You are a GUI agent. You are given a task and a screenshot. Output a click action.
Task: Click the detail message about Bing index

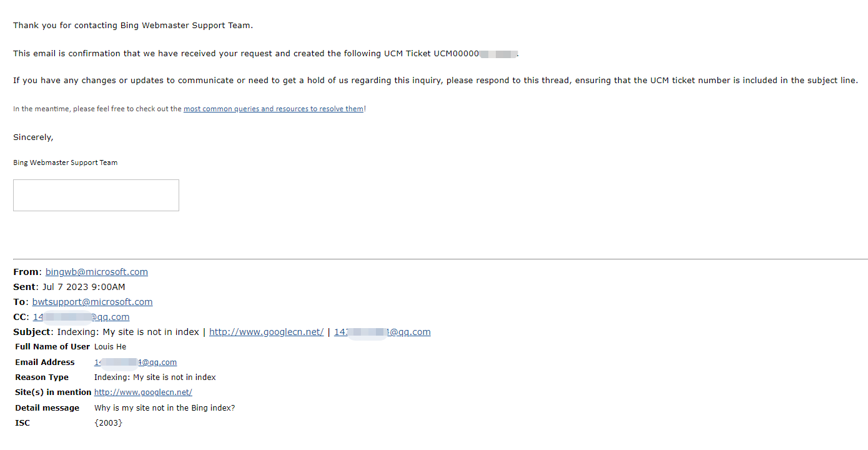[x=165, y=408]
